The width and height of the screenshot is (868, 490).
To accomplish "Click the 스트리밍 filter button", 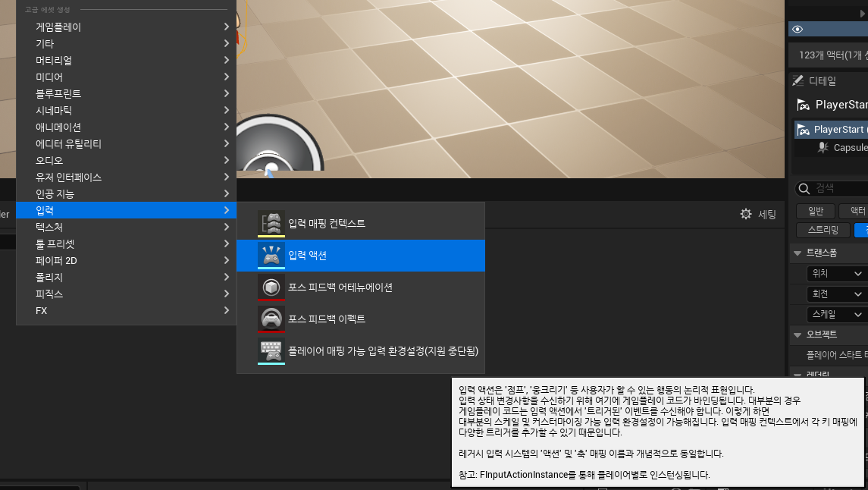I will pyautogui.click(x=823, y=230).
